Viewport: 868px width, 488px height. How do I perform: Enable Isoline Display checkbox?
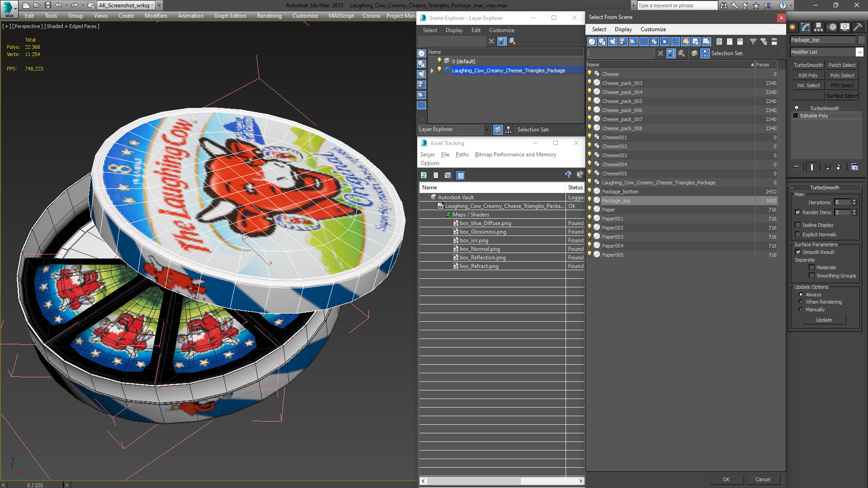(x=798, y=225)
